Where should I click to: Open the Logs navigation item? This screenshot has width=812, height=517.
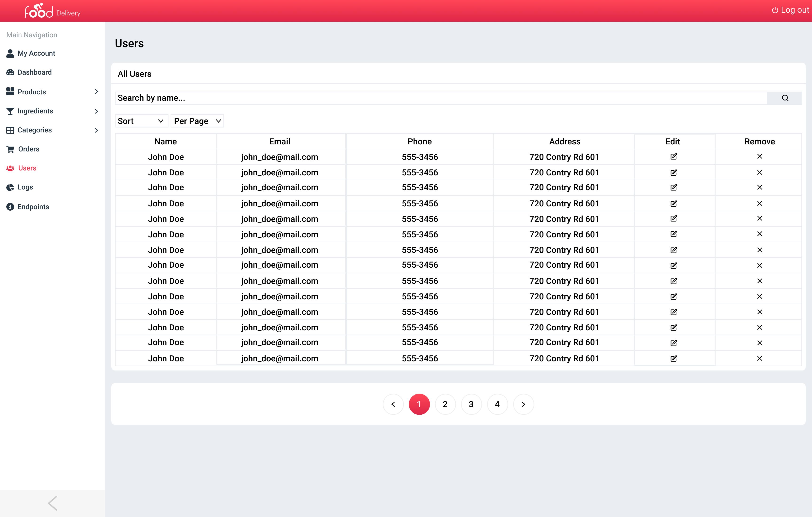click(25, 187)
